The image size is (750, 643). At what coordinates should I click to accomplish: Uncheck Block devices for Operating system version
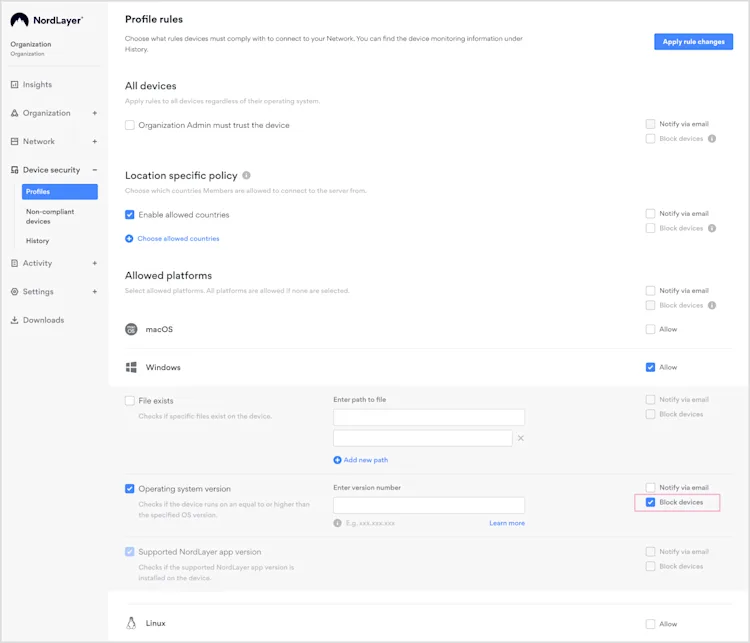(650, 502)
